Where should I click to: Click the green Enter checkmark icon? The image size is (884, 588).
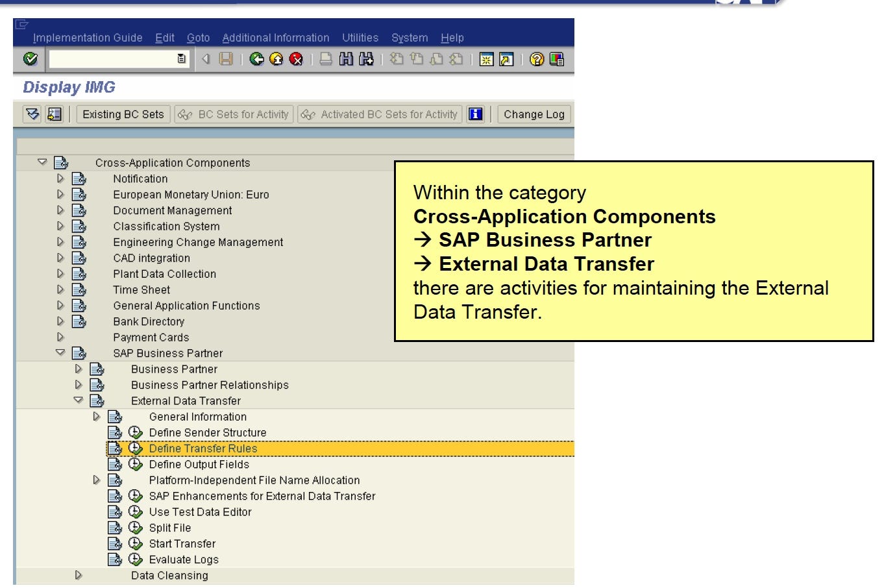tap(31, 59)
